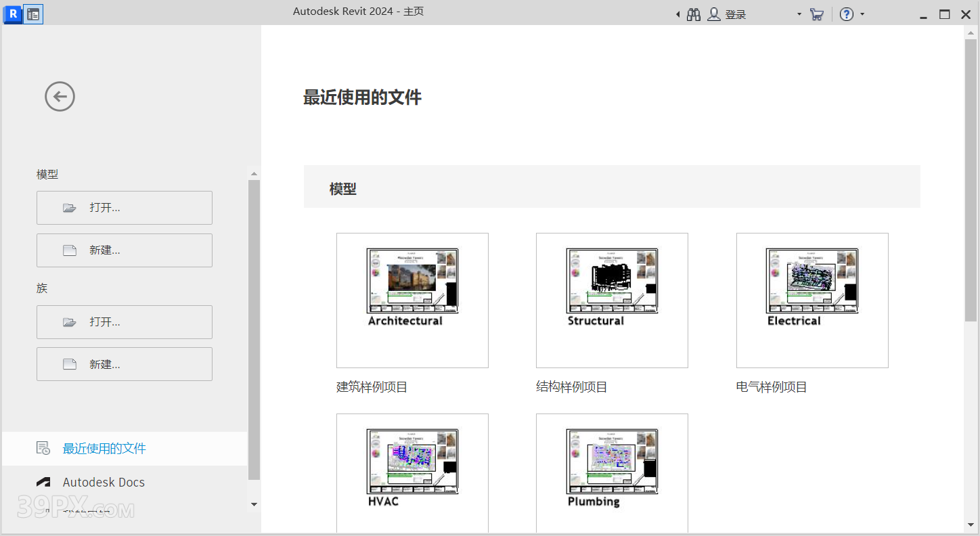This screenshot has height=536, width=980.
Task: Click 新建... under the 模型 section
Action: pyautogui.click(x=125, y=250)
